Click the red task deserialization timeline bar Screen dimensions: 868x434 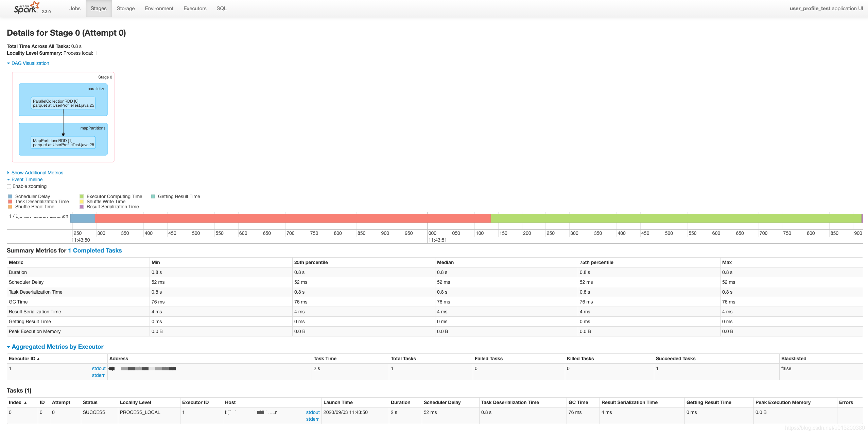point(292,218)
